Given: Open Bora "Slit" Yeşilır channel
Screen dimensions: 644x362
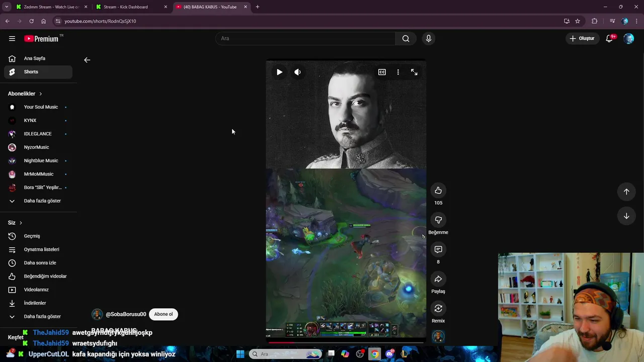Looking at the screenshot, I should (x=38, y=188).
